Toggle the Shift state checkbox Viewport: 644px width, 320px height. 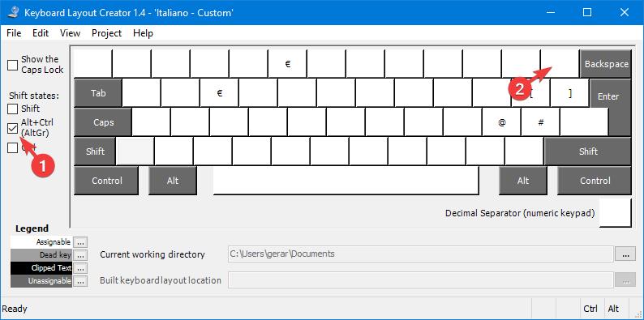click(13, 109)
